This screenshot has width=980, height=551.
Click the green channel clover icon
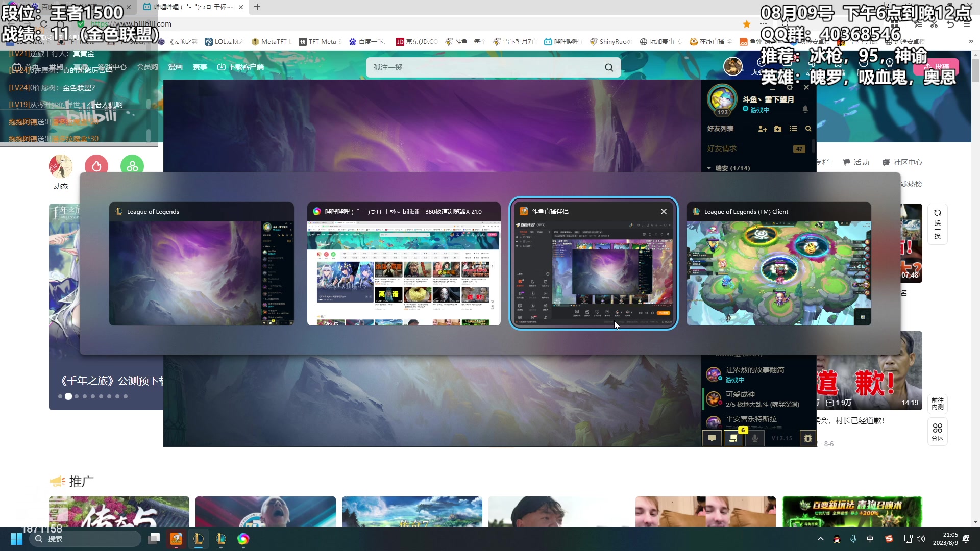(x=132, y=166)
